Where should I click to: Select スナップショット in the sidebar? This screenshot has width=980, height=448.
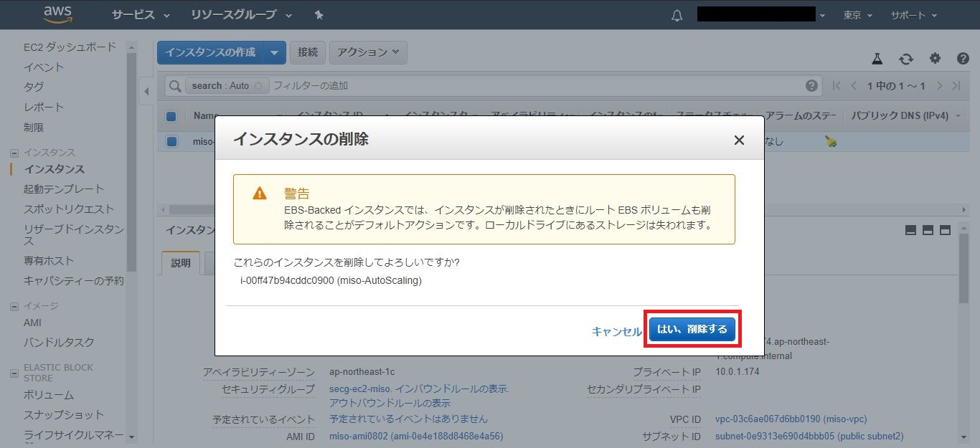pyautogui.click(x=63, y=414)
